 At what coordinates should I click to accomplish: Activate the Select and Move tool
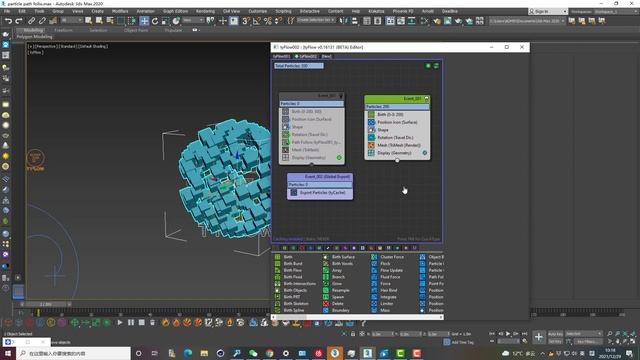[x=144, y=21]
